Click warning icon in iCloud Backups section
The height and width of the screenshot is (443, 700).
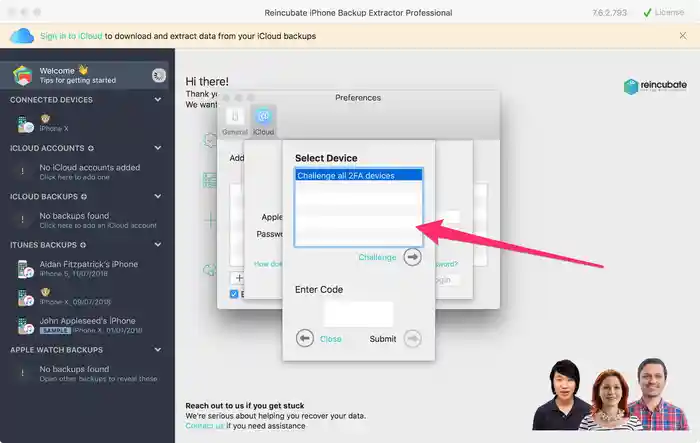tap(22, 220)
